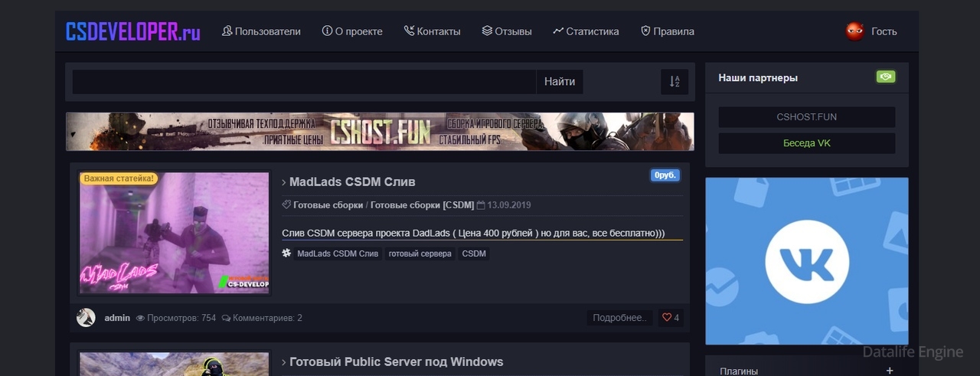
Task: Open CSHOST.FUN partner button
Action: click(806, 117)
